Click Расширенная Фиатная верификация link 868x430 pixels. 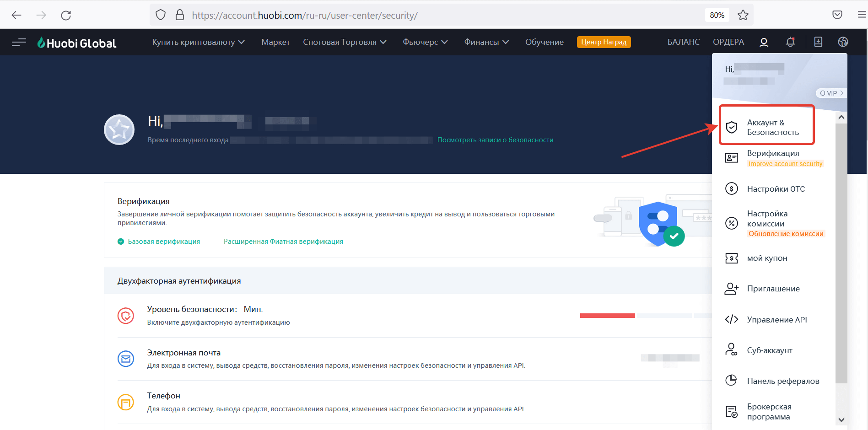(x=283, y=242)
